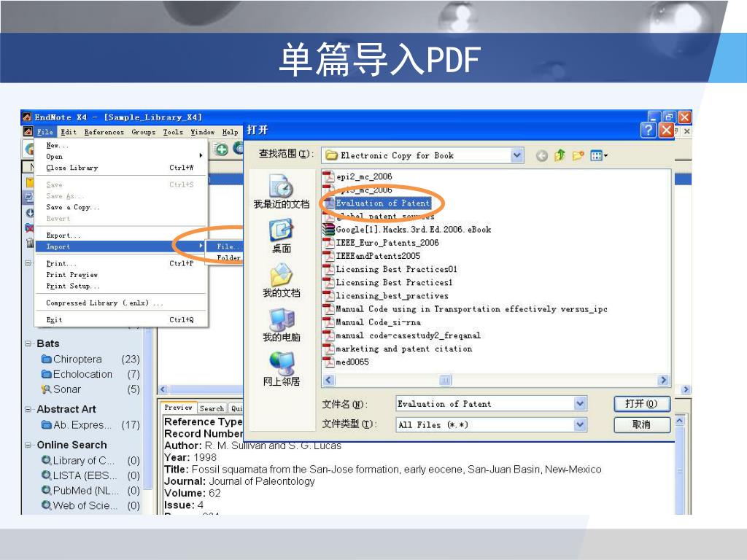Switch to the Search tab
The height and width of the screenshot is (560, 747).
coord(212,408)
